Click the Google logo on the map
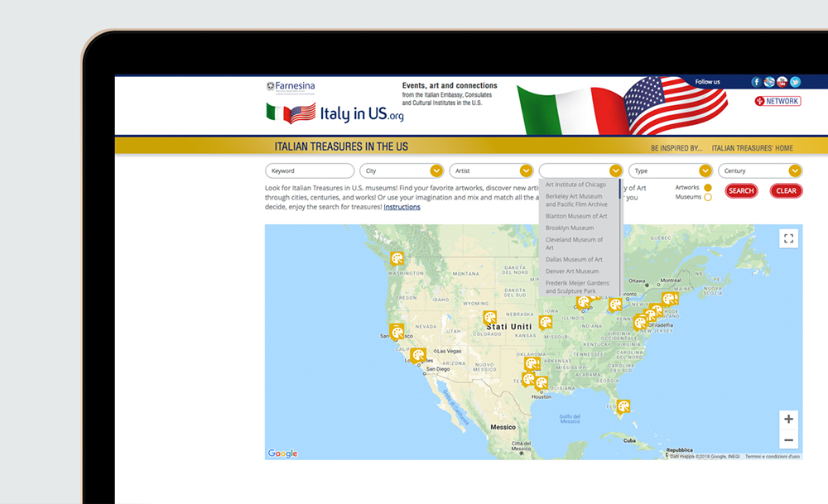The image size is (828, 504). (x=282, y=454)
